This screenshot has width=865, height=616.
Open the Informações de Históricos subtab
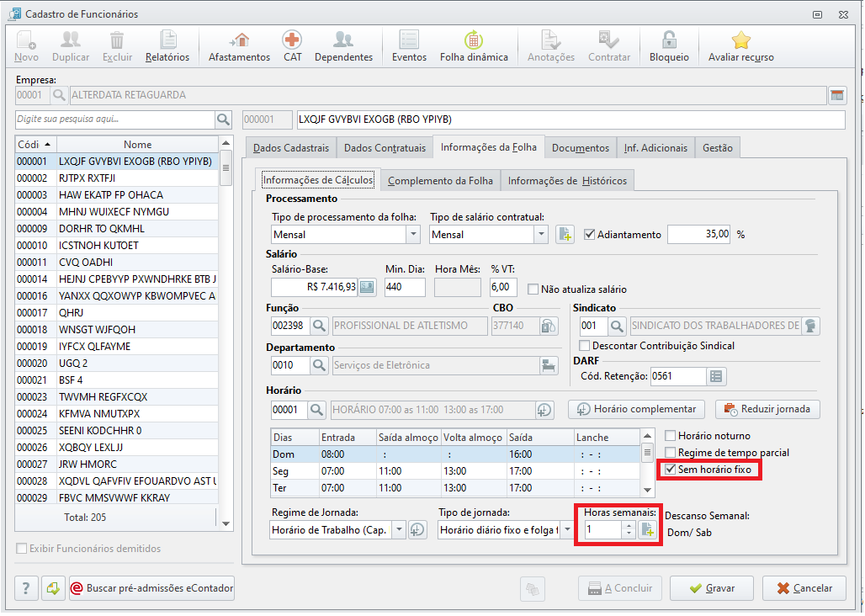(x=567, y=181)
